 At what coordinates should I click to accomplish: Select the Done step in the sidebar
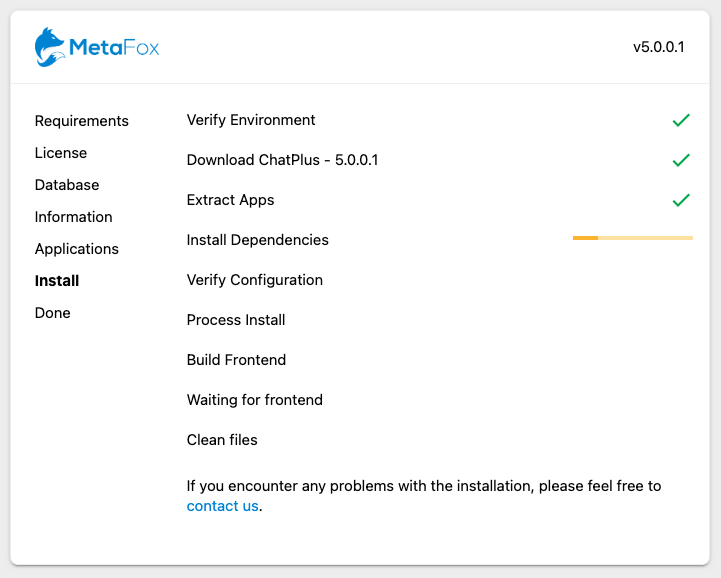pos(53,313)
